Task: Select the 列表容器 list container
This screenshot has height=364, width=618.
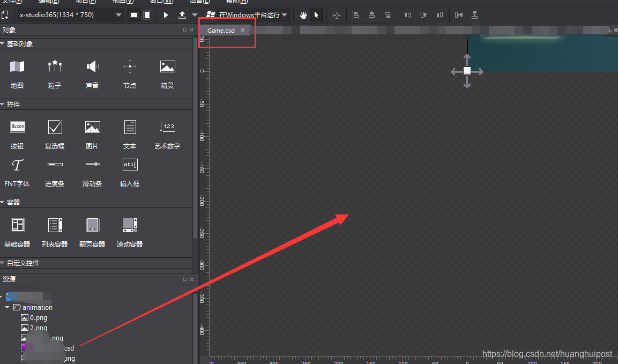Action: point(54,233)
